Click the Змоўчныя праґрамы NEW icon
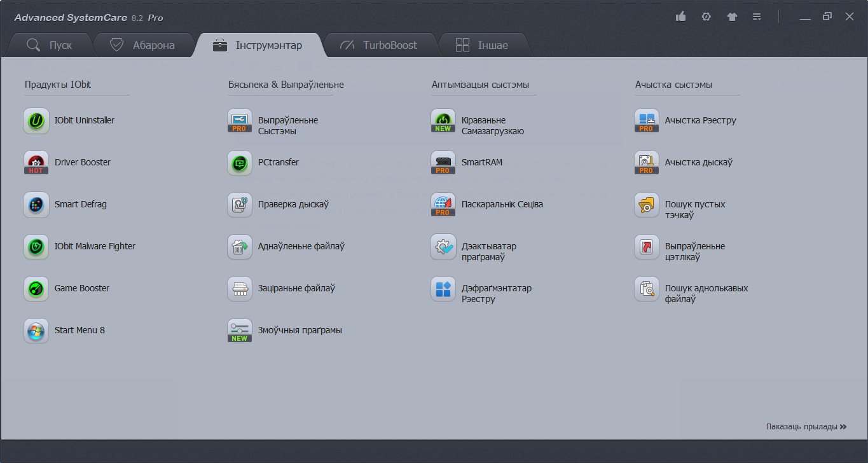The image size is (868, 463). 240,331
